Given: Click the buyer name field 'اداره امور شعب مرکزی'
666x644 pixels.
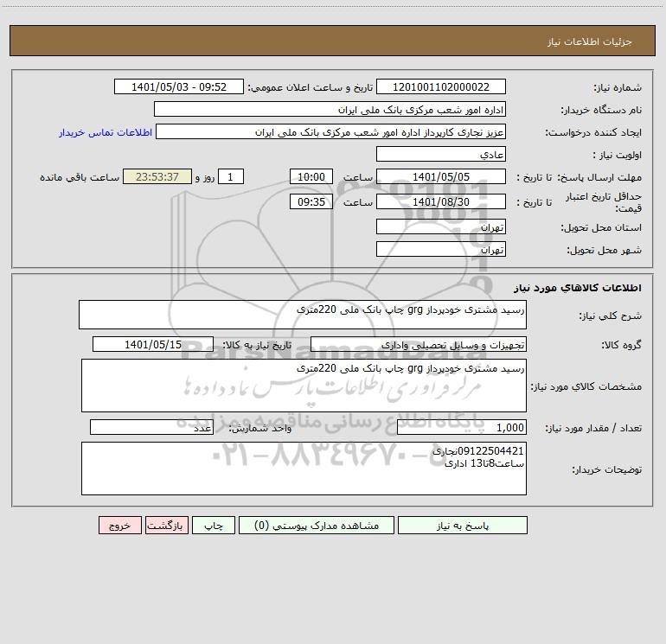Looking at the screenshot, I should tap(330, 109).
